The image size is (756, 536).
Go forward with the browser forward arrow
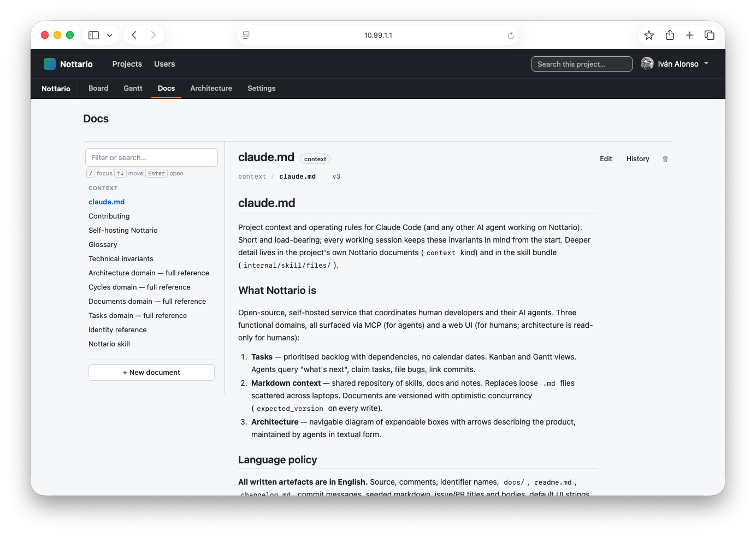pyautogui.click(x=153, y=35)
